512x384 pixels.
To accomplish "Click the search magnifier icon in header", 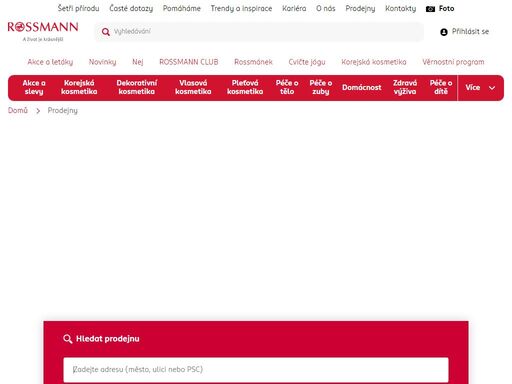I will coord(106,32).
